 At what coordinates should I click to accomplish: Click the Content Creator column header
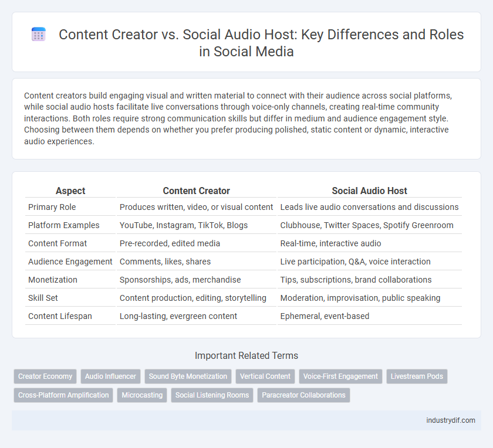click(196, 191)
